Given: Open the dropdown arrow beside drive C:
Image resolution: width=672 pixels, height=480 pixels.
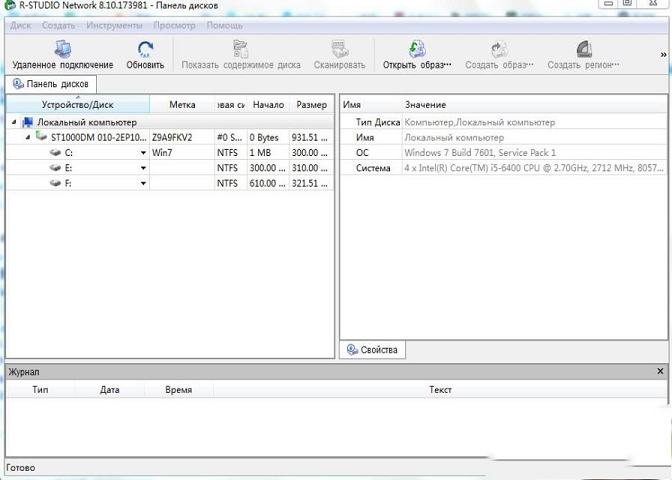Looking at the screenshot, I should coord(143,153).
